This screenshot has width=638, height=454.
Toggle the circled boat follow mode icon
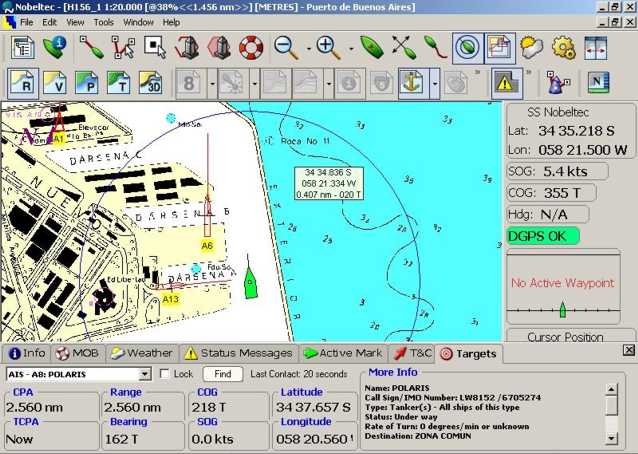pyautogui.click(x=468, y=48)
